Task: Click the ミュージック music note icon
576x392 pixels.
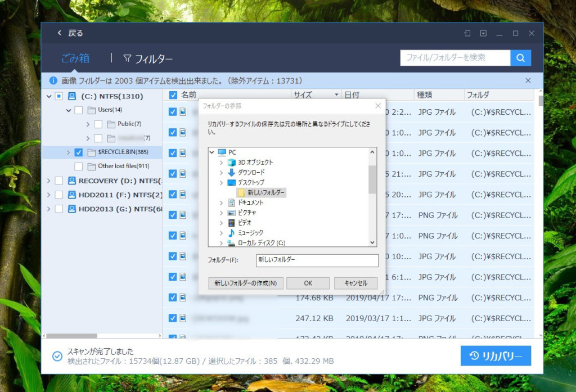Action: tap(231, 233)
